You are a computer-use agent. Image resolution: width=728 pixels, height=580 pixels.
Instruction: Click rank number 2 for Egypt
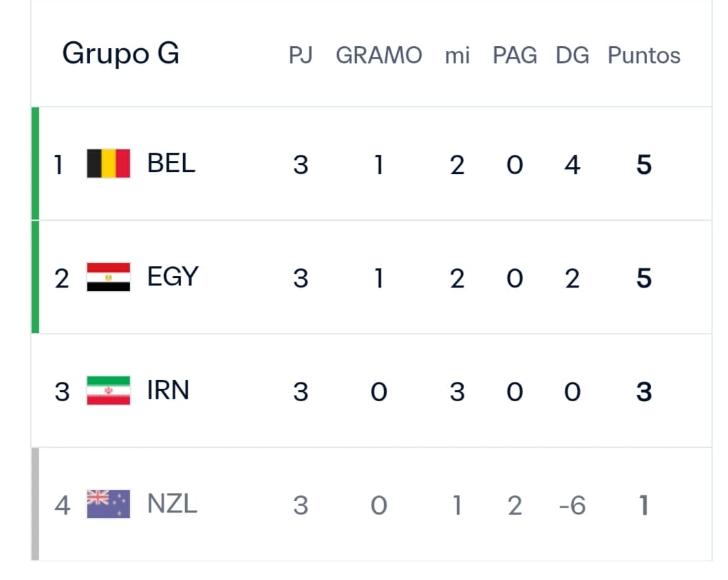pyautogui.click(x=62, y=279)
